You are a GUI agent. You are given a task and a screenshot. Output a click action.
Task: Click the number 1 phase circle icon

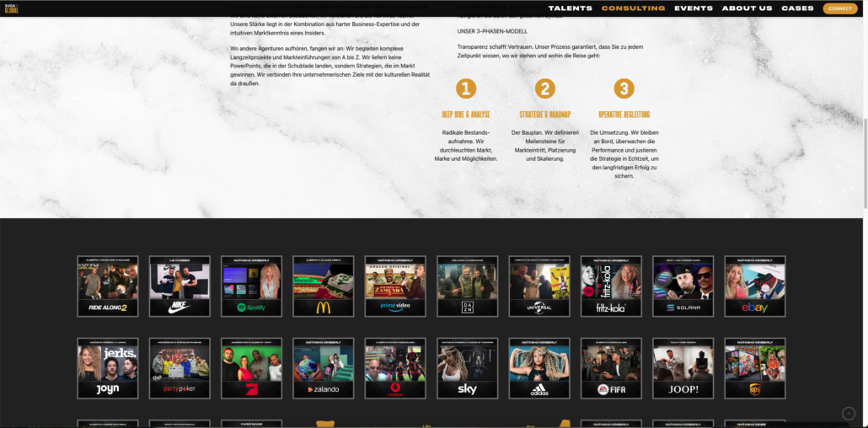pos(465,88)
